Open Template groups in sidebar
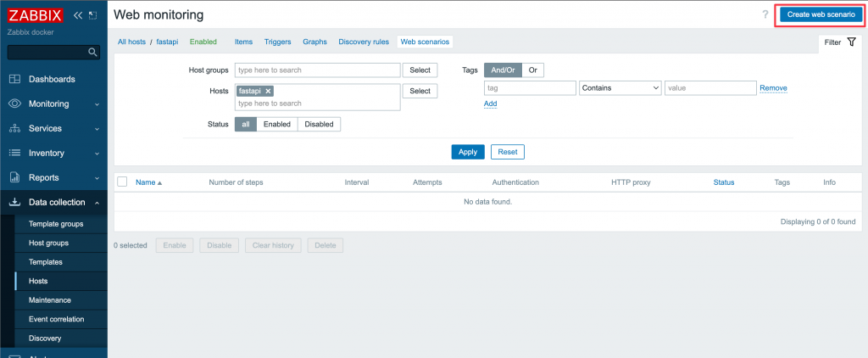 click(56, 224)
